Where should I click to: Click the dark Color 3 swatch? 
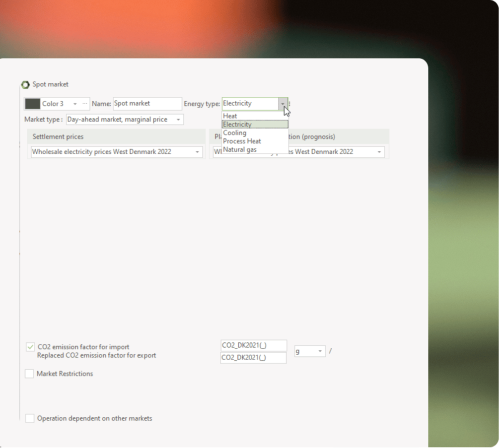32,104
